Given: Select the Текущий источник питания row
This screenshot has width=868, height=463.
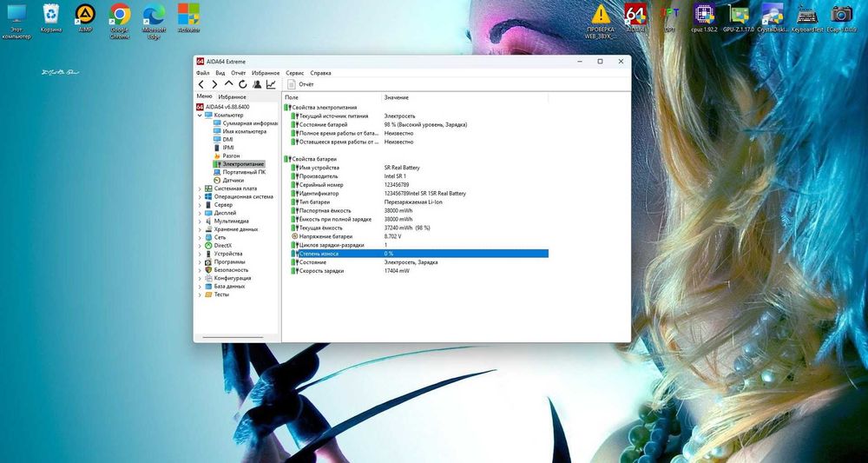Looking at the screenshot, I should click(415, 116).
